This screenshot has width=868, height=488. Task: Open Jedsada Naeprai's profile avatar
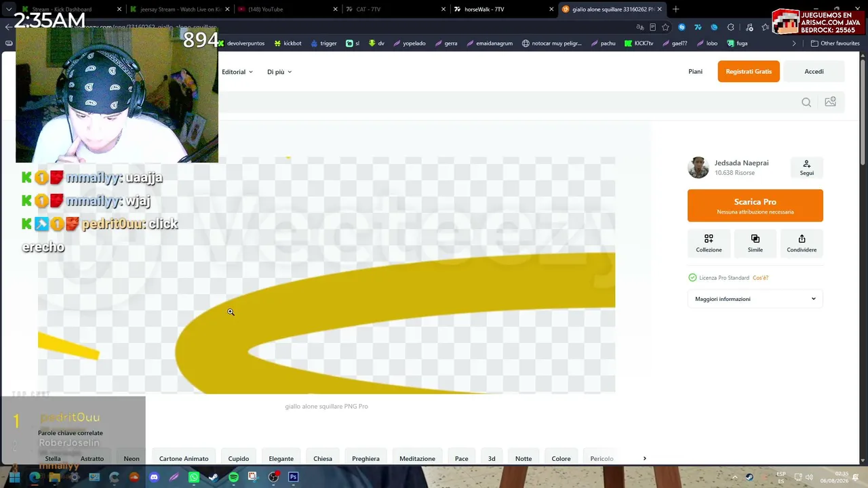698,167
